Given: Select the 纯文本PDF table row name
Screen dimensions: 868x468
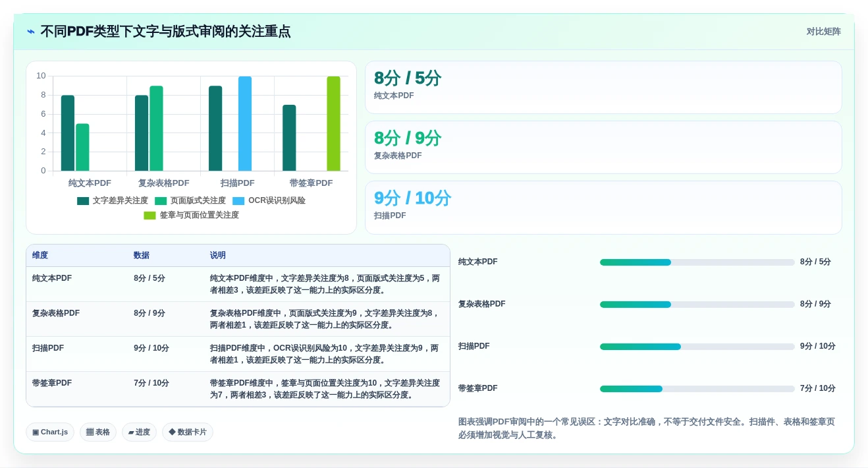Looking at the screenshot, I should (52, 279).
